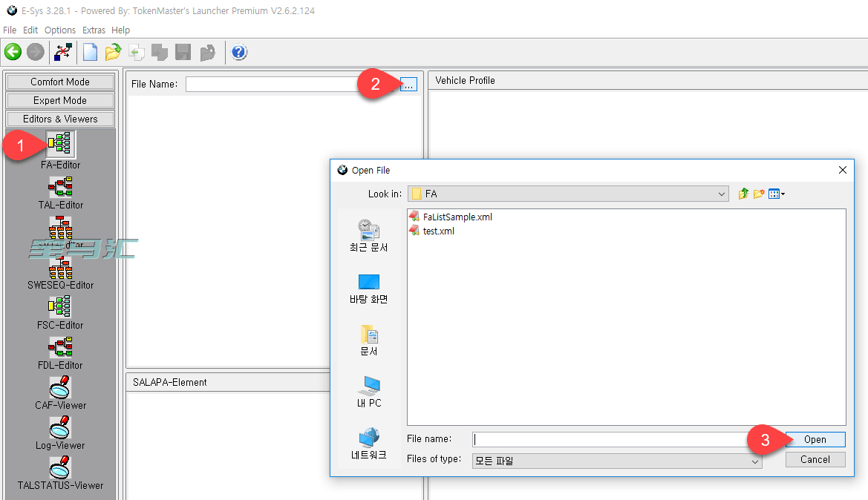Open the Files of type dropdown
Viewport: 868px width, 500px height.
click(755, 461)
